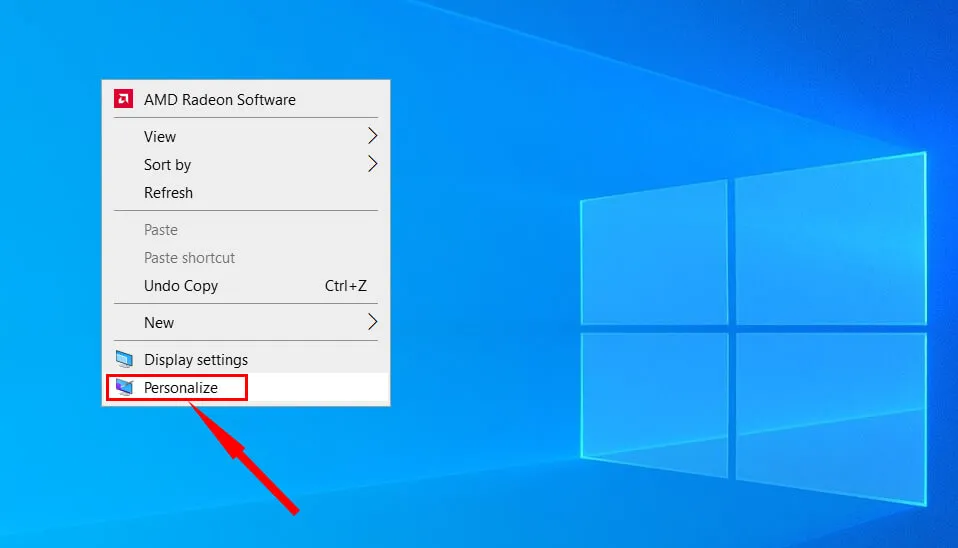Expand the Sort by submenu arrow
This screenshot has height=548, width=958.
(x=372, y=164)
